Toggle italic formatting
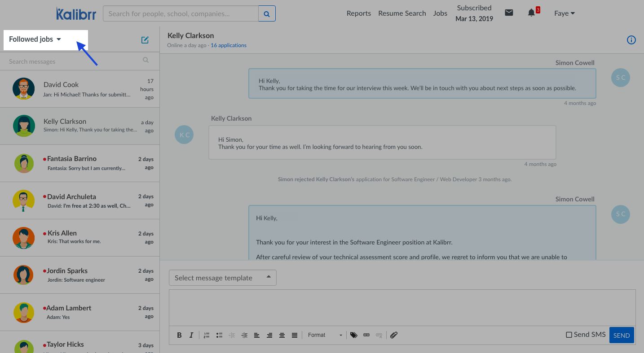The image size is (644, 353). pyautogui.click(x=191, y=335)
